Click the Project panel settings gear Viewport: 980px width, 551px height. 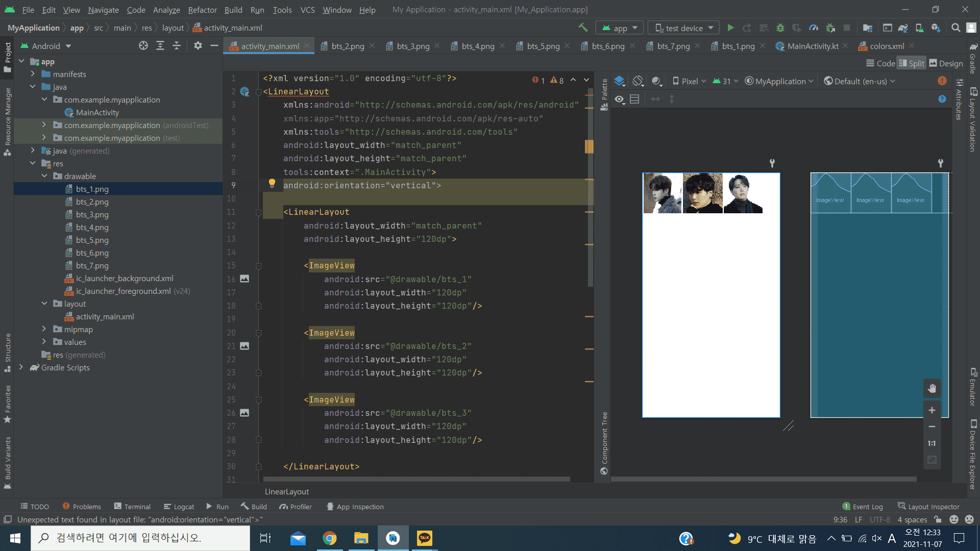coord(198,46)
